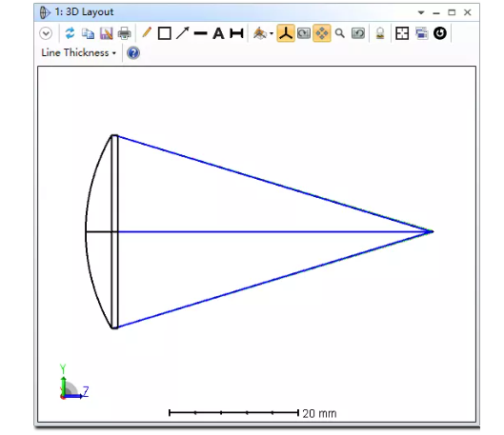Open camera view dropdown arrow
This screenshot has width=504, height=435.
pyautogui.click(x=272, y=33)
